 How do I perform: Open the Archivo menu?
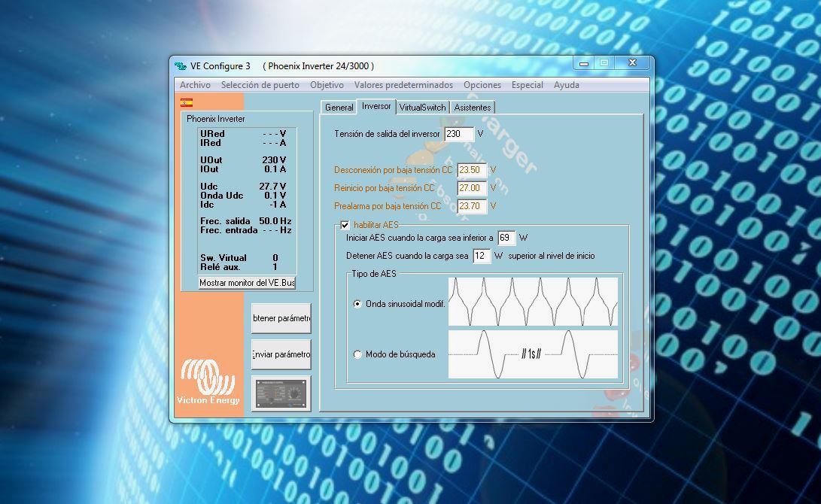196,85
